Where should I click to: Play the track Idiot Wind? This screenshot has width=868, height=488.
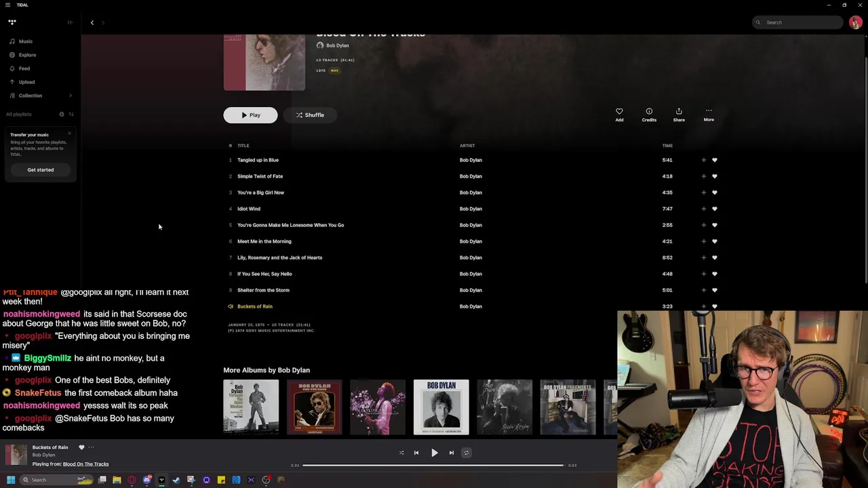coord(249,209)
